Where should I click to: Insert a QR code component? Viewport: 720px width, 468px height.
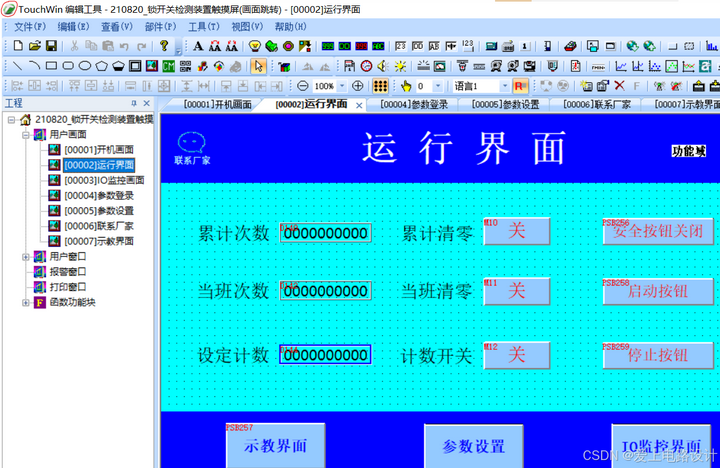tap(185, 66)
